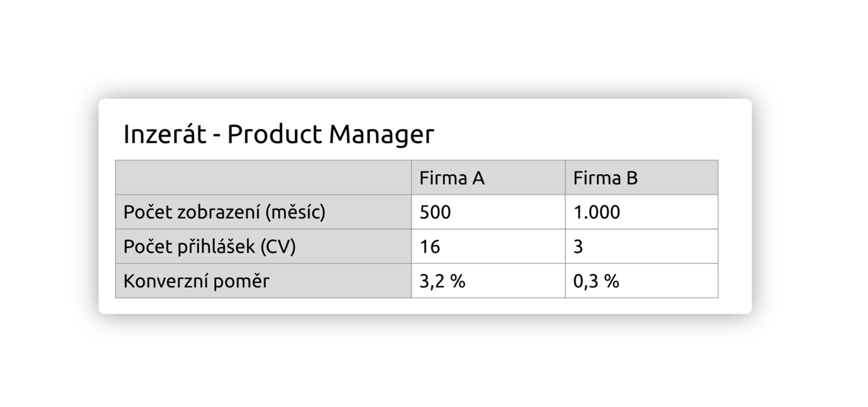
Task: Select the cell showing 16 applications
Action: pyautogui.click(x=488, y=246)
